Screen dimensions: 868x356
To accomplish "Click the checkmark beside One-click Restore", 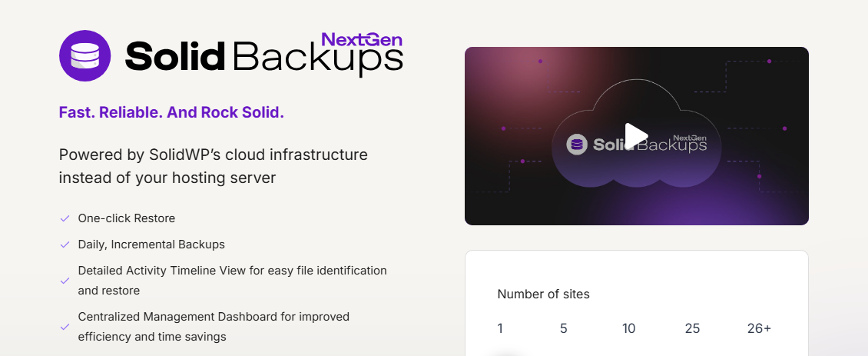I will (65, 218).
